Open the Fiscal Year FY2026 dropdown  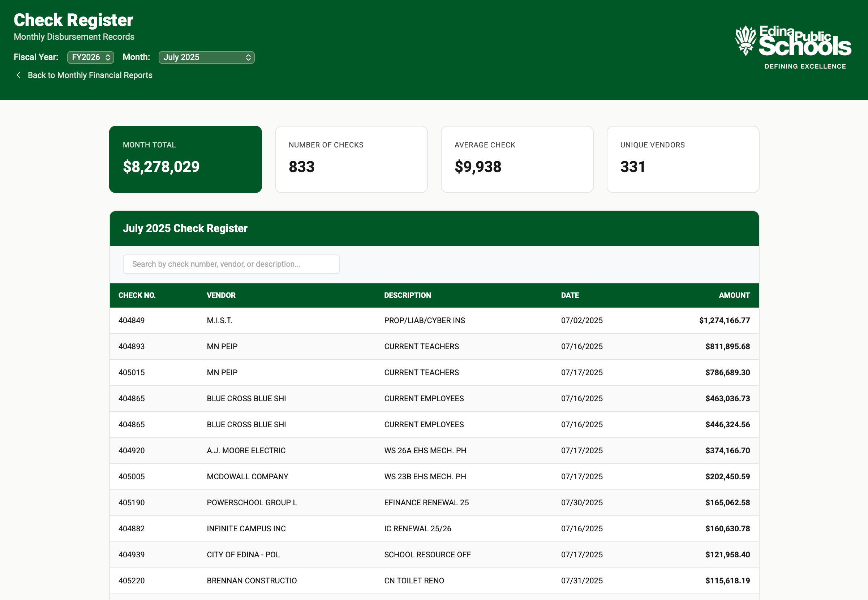pyautogui.click(x=91, y=57)
